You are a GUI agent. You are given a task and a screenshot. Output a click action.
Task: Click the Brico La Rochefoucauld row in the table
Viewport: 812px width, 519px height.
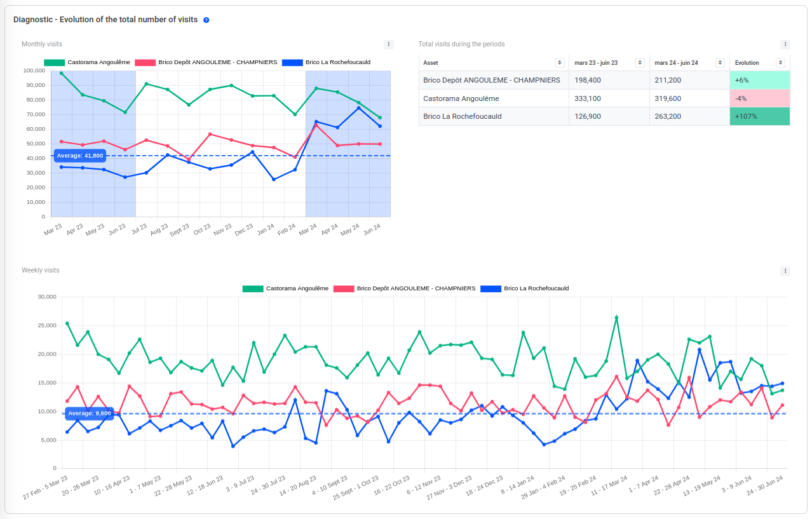pyautogui.click(x=463, y=116)
